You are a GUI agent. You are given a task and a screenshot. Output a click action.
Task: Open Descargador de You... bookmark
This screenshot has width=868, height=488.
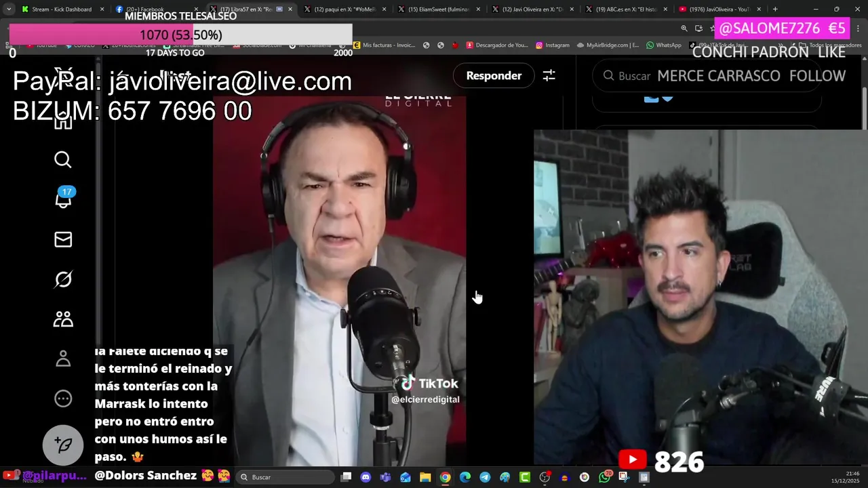[x=497, y=45]
